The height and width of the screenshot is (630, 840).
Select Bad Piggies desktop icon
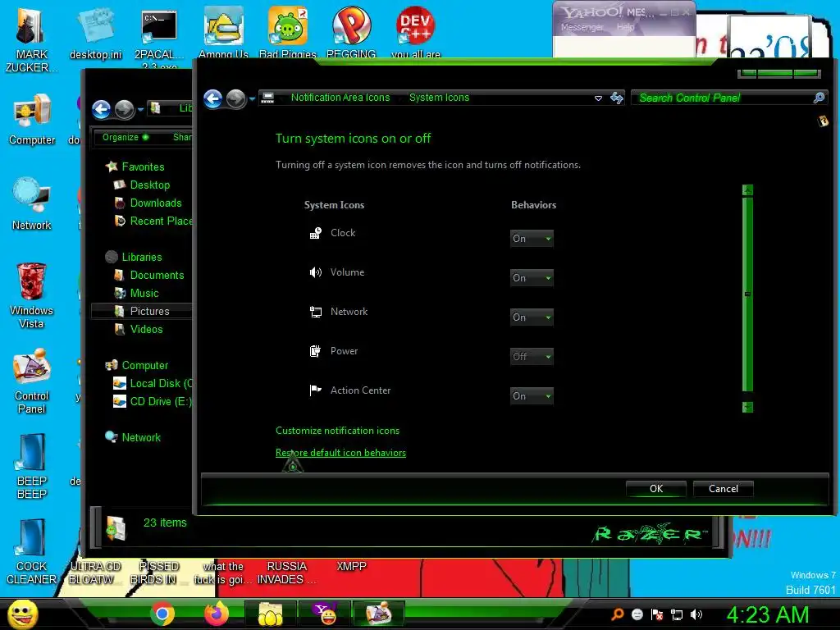(x=288, y=32)
